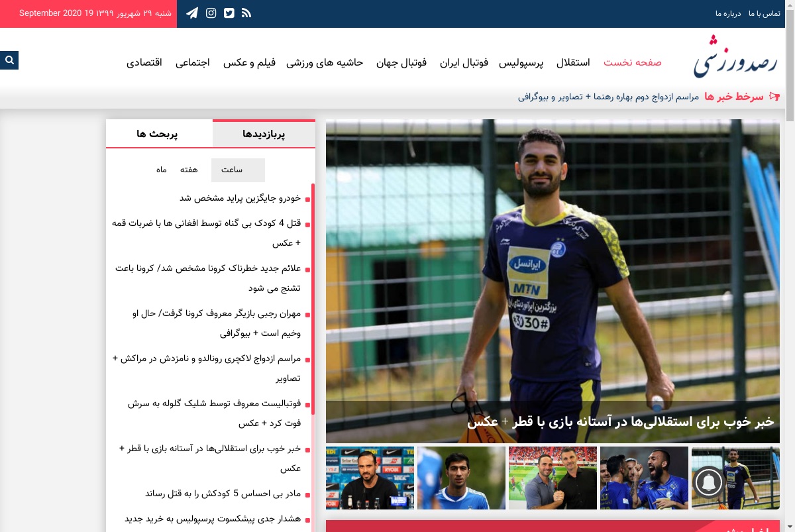Open the news مراسم ازدواج لاکچری رونالدو
Screen dimensions: 795x532
click(206, 368)
